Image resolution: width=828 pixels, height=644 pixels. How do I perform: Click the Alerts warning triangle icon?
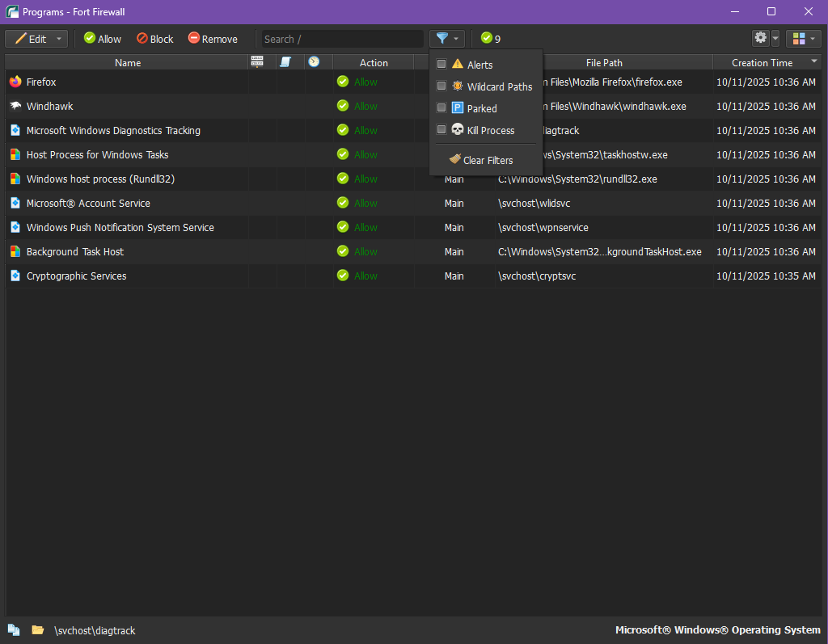pos(458,64)
